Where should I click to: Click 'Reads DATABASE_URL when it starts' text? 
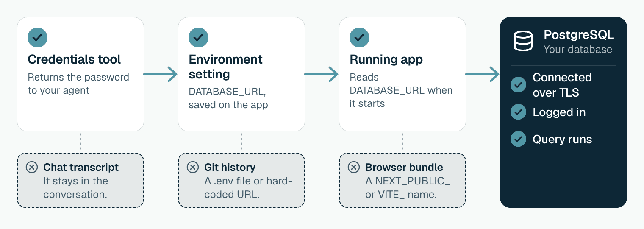[x=401, y=90]
